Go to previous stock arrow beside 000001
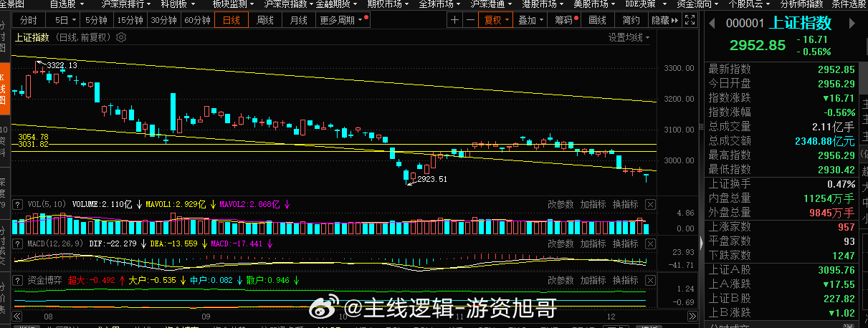The height and width of the screenshot is (328, 868). (712, 24)
